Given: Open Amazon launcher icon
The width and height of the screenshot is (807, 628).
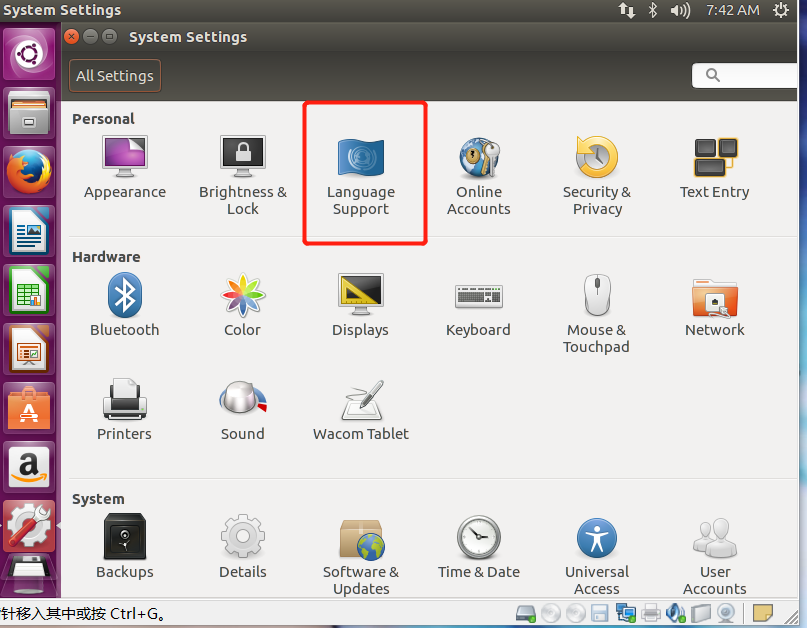Looking at the screenshot, I should click(x=29, y=467).
